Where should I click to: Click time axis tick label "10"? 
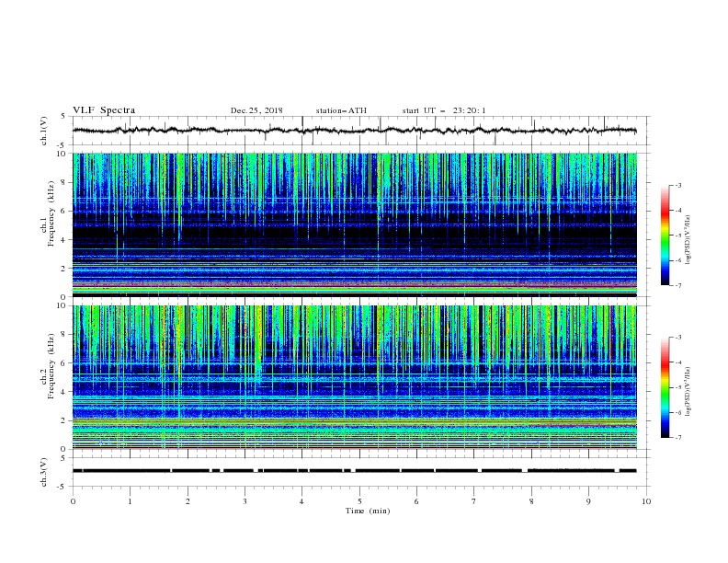(x=646, y=501)
